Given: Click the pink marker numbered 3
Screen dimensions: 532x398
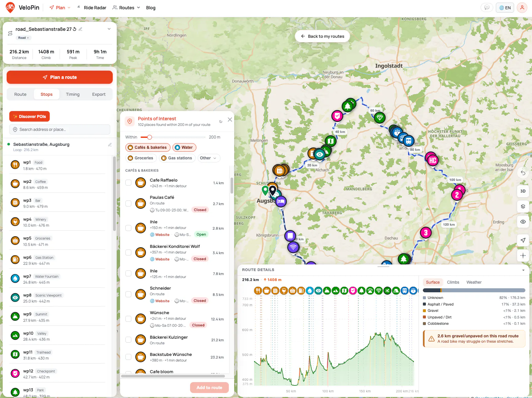Looking at the screenshot, I should (426, 233).
